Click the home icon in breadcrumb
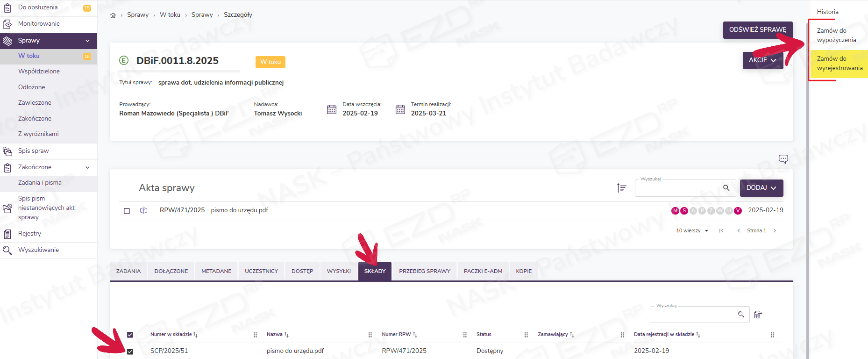This screenshot has height=359, width=868. coord(113,15)
